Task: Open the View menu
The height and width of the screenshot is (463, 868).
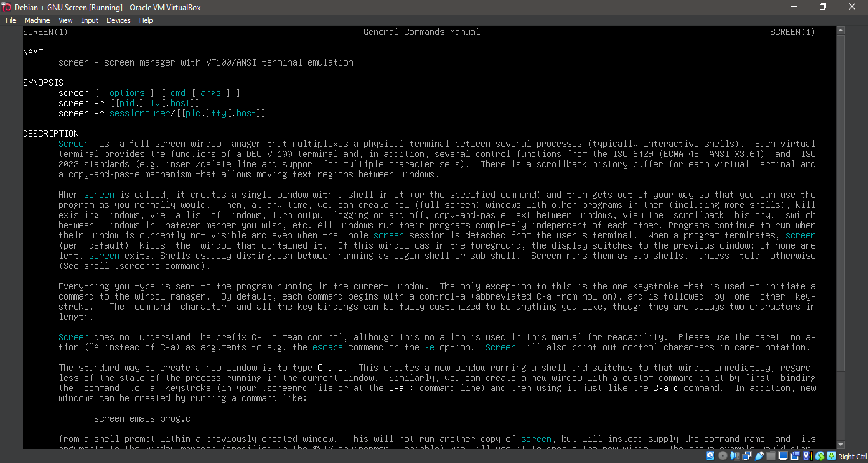Action: point(65,20)
